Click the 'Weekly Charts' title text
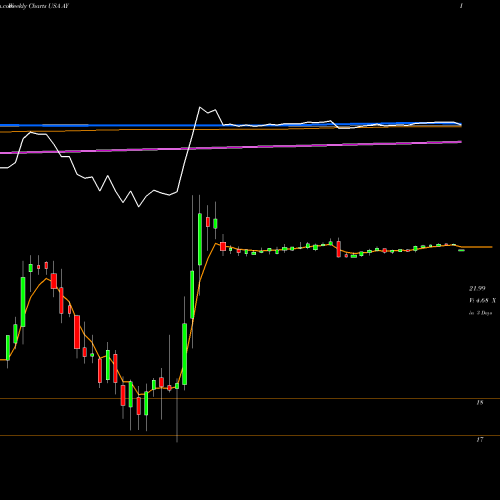 (x=27, y=6)
